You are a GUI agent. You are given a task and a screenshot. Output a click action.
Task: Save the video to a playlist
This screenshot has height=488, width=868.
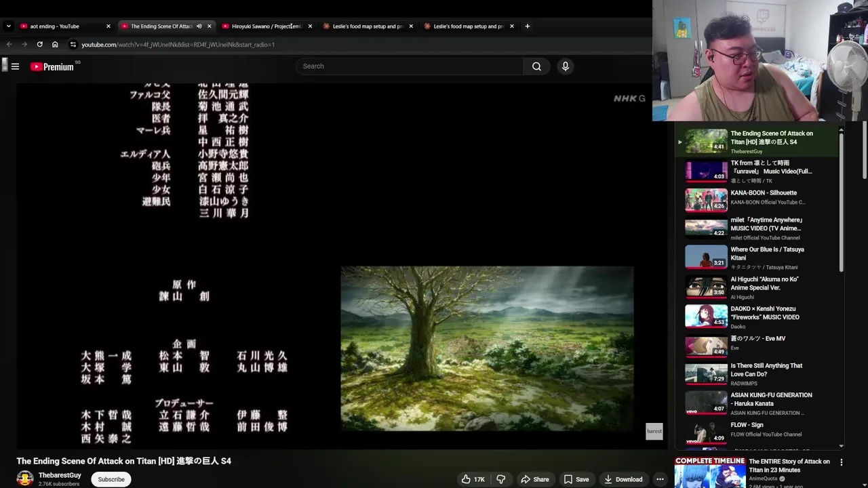point(576,479)
